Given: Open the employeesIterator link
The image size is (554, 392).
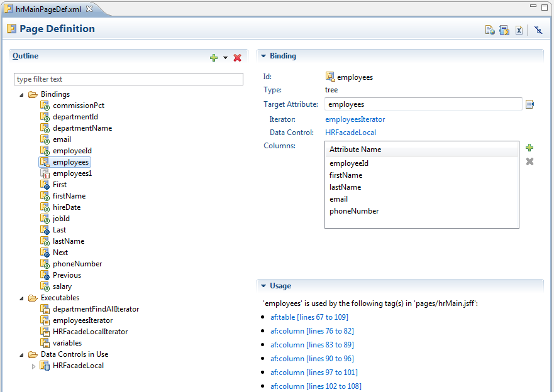Looking at the screenshot, I should click(355, 119).
